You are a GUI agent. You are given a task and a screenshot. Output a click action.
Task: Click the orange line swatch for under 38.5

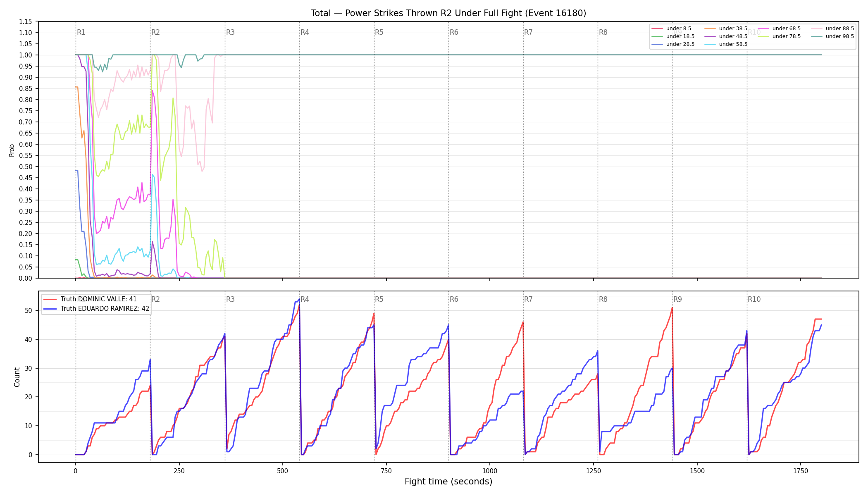[709, 29]
